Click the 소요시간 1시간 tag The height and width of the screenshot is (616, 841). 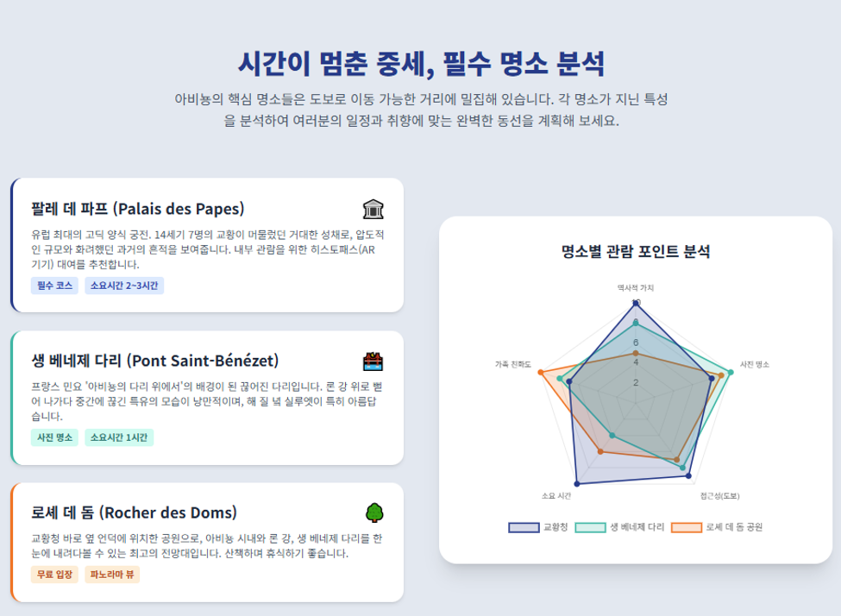pos(118,437)
